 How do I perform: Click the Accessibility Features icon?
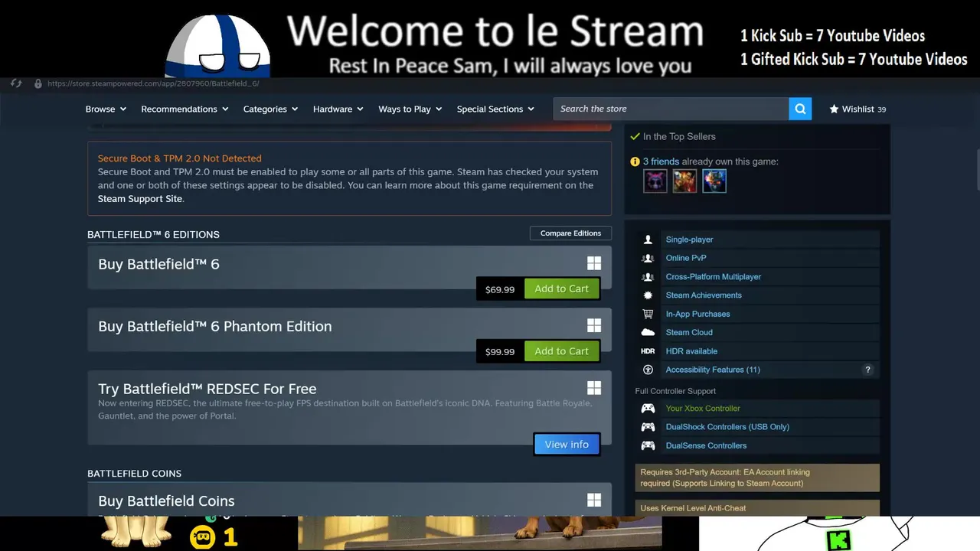[648, 370]
